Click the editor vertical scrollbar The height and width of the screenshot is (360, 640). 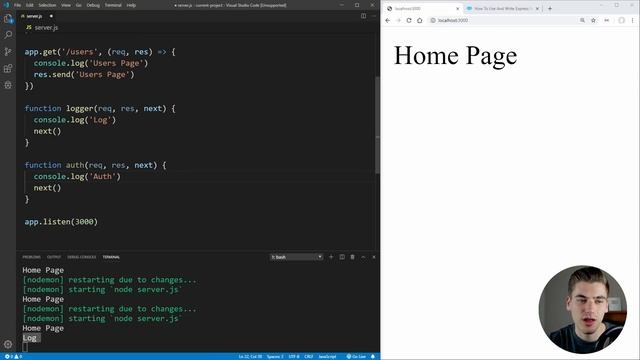coord(377,124)
